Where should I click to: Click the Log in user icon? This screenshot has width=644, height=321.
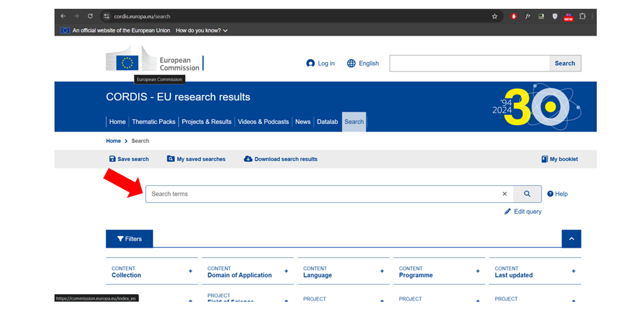pyautogui.click(x=311, y=63)
